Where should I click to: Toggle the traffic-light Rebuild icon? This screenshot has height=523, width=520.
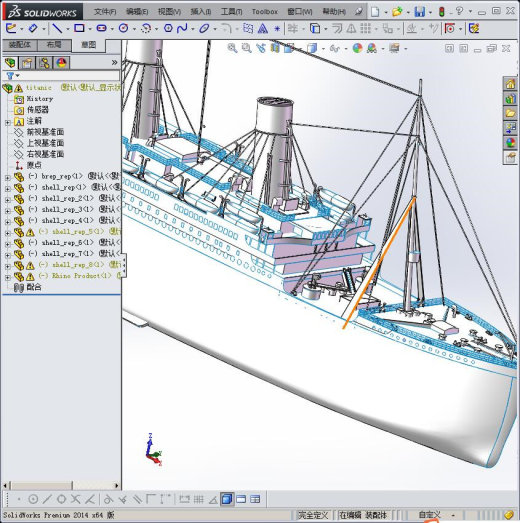click(442, 12)
